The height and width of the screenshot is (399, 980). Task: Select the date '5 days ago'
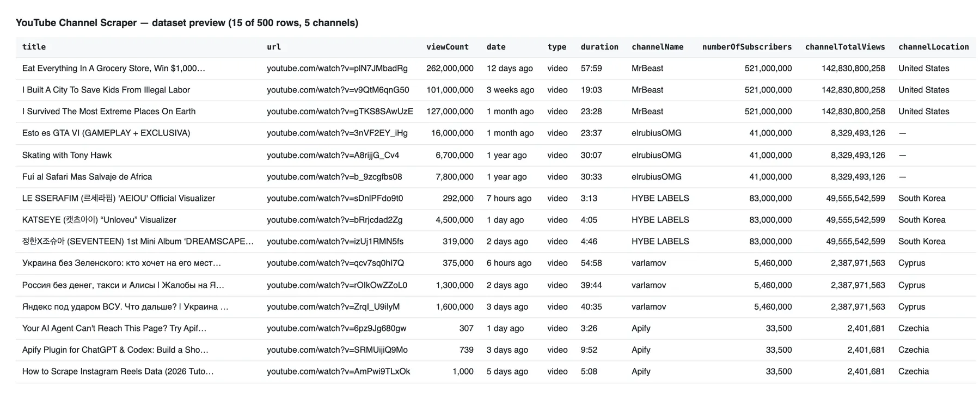(507, 371)
